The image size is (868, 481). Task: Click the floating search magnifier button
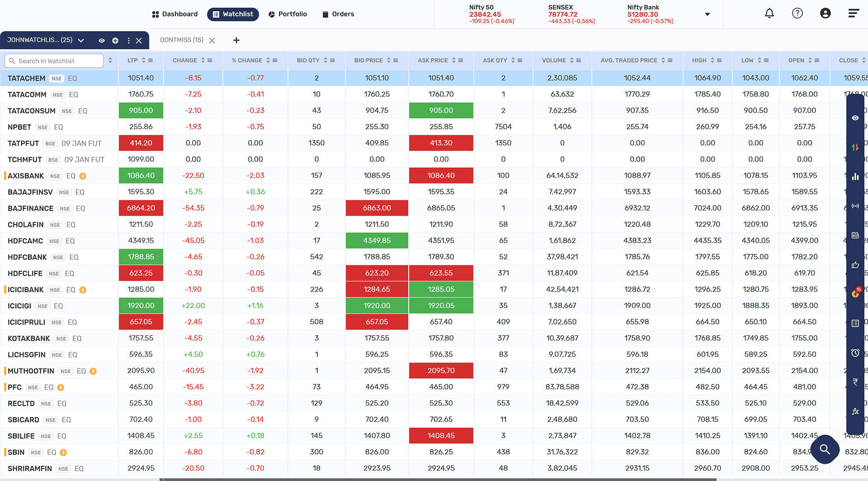[825, 449]
